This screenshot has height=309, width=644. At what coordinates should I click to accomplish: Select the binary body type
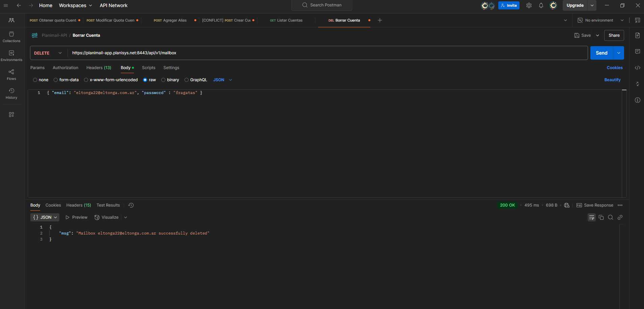(170, 80)
